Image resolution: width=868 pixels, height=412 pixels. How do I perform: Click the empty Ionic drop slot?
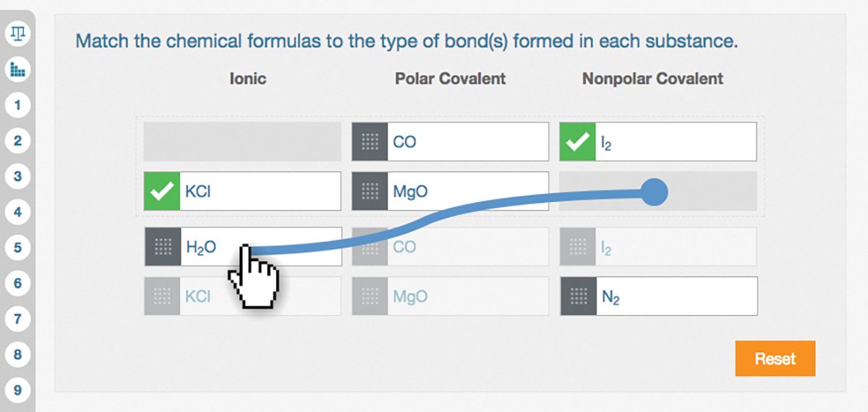242,142
